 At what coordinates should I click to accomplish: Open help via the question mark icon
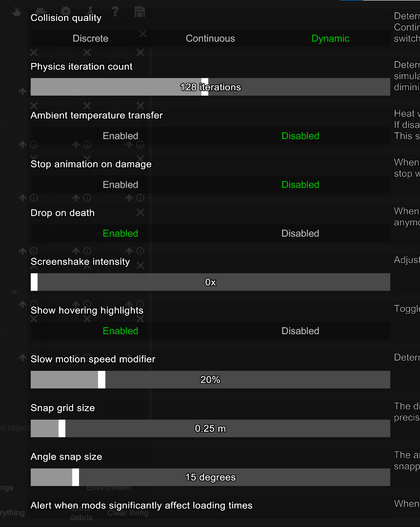115,11
